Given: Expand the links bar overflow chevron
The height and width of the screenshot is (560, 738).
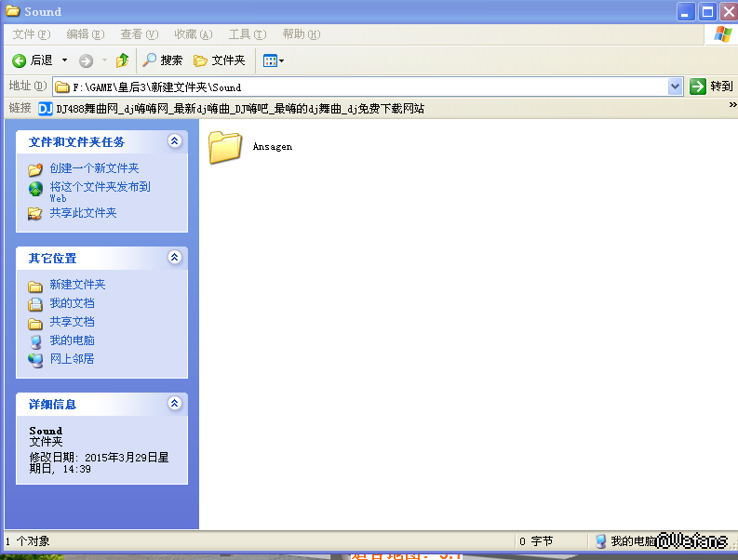Looking at the screenshot, I should click(x=732, y=105).
